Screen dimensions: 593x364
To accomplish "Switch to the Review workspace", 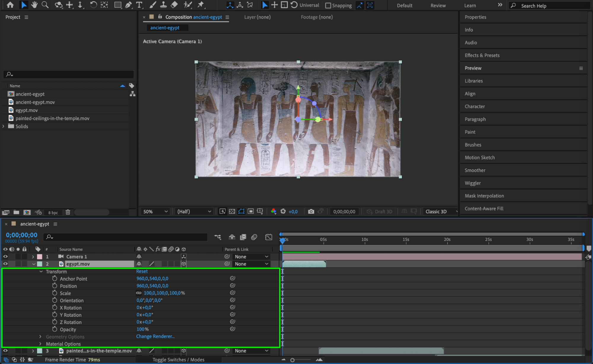I will point(438,5).
